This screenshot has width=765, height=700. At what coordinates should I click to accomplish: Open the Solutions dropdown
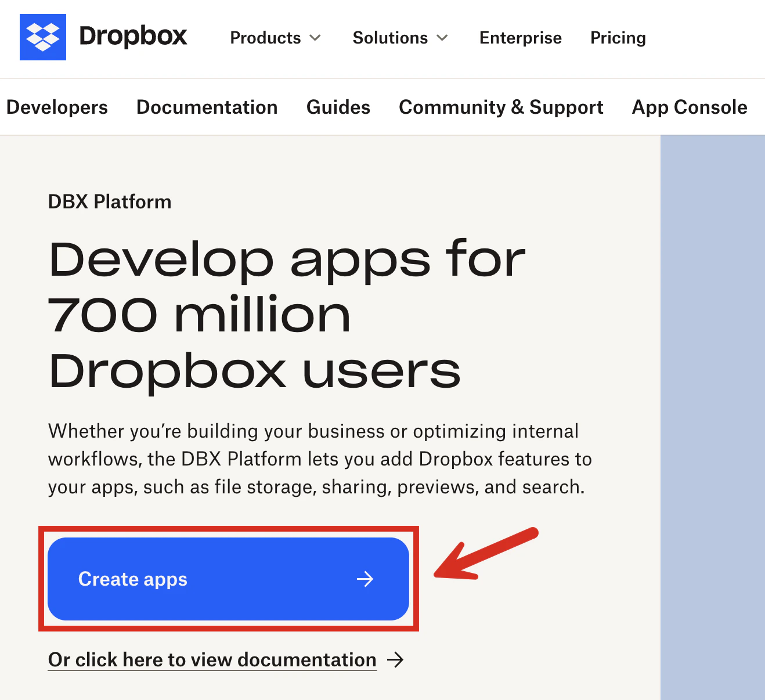click(x=389, y=38)
